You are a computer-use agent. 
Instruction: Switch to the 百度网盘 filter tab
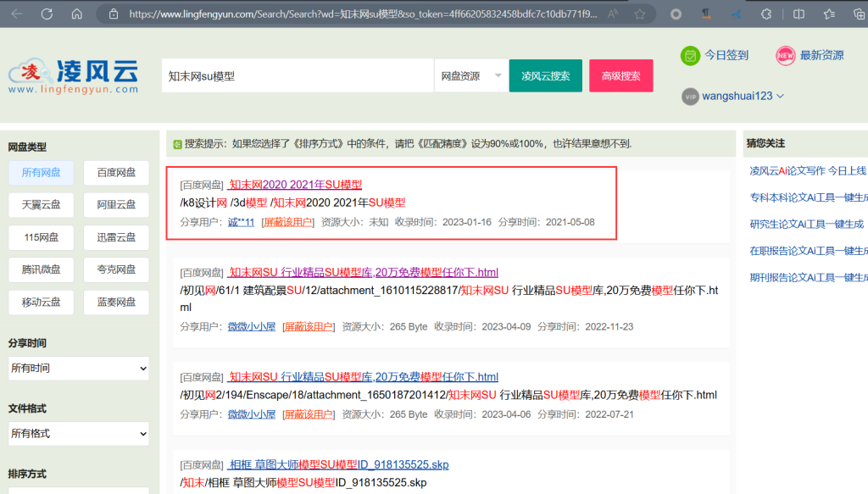[115, 173]
